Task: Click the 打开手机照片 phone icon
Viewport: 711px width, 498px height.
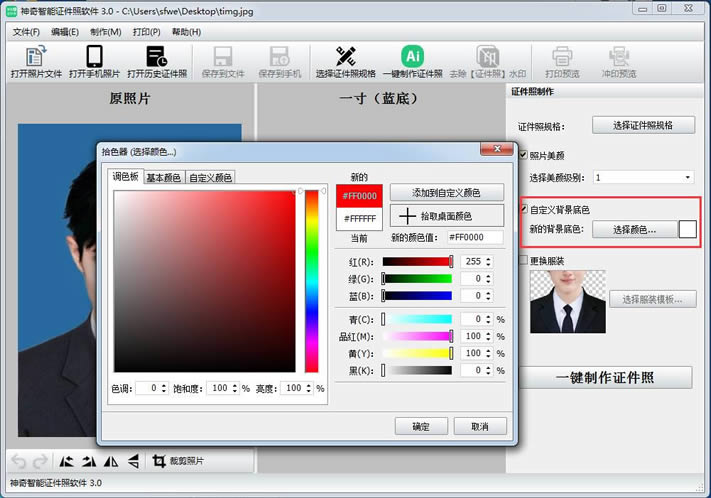Action: [x=94, y=62]
